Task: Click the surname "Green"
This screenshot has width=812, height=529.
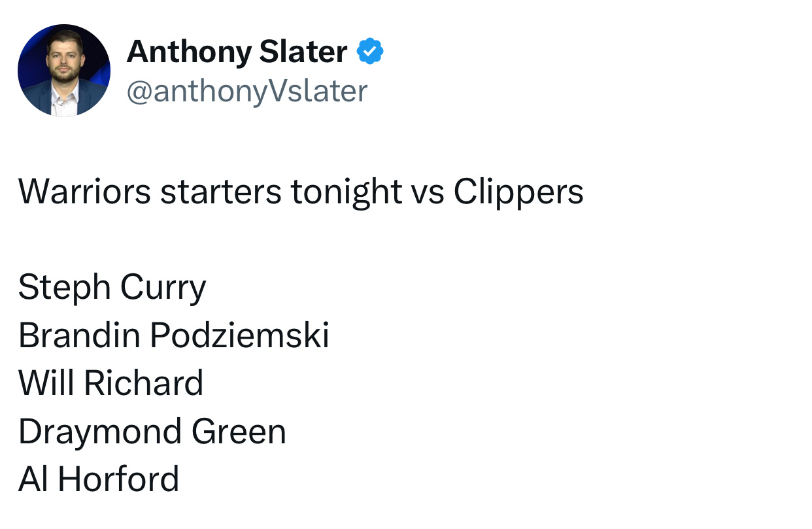Action: (x=239, y=432)
